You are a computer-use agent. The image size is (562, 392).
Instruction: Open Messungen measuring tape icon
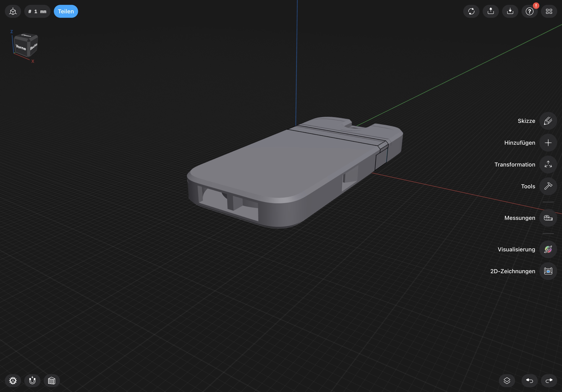pyautogui.click(x=548, y=218)
